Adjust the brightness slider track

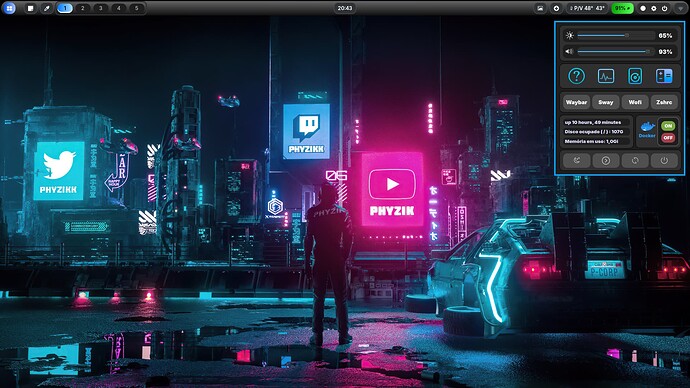[616, 35]
